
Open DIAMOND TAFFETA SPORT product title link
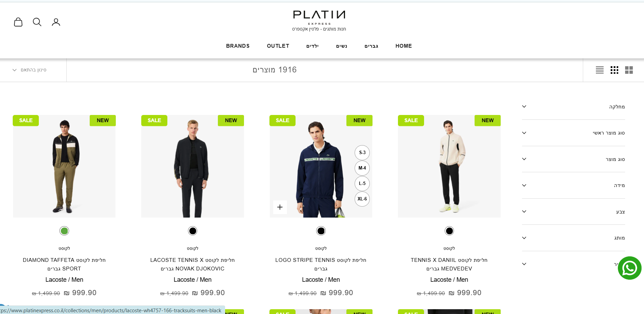64,264
